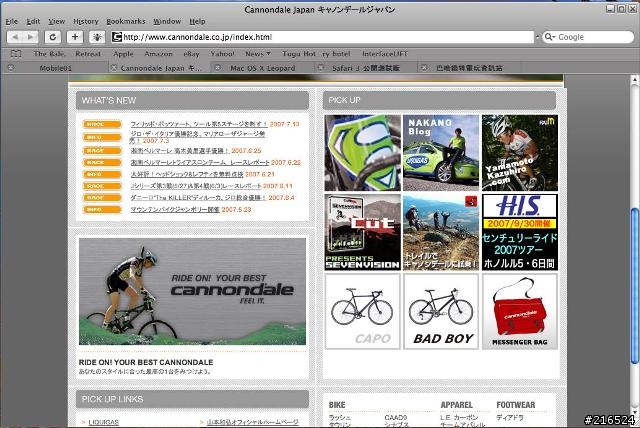Open the news item dated 2007.7.13

point(199,124)
